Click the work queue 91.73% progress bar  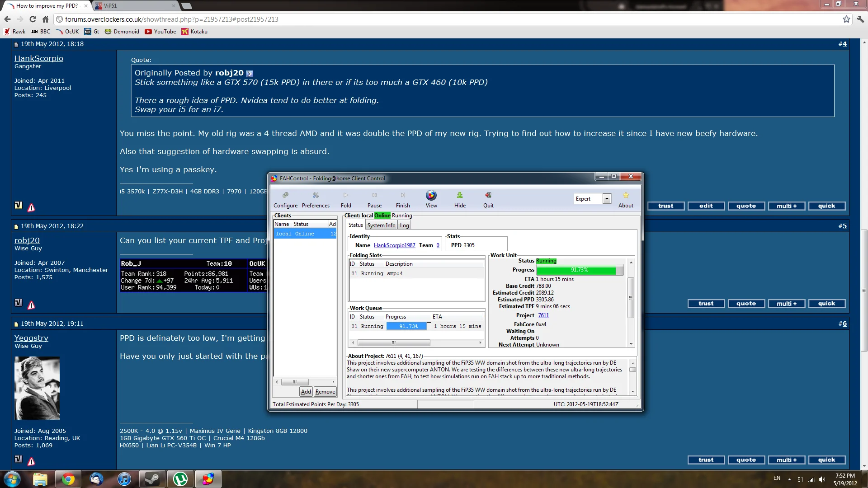(x=408, y=326)
